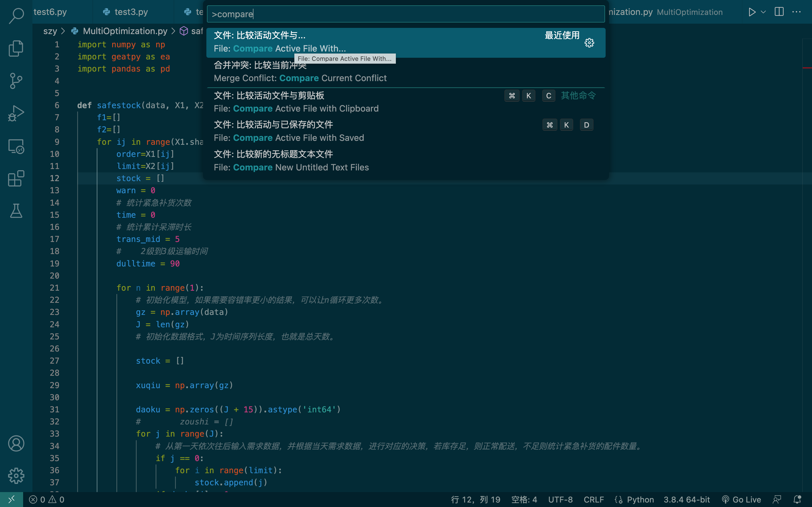Screen dimensions: 812x507
Task: Open the Testing flask icon
Action: [16, 211]
